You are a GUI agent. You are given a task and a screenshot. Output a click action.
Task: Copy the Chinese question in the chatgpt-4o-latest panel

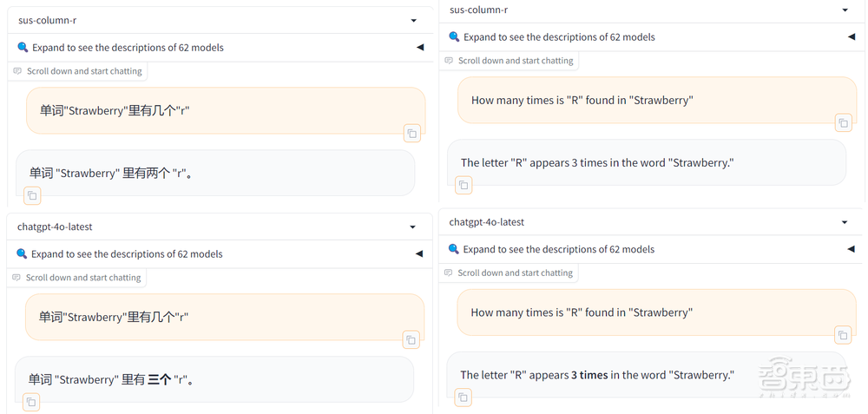pyautogui.click(x=411, y=339)
